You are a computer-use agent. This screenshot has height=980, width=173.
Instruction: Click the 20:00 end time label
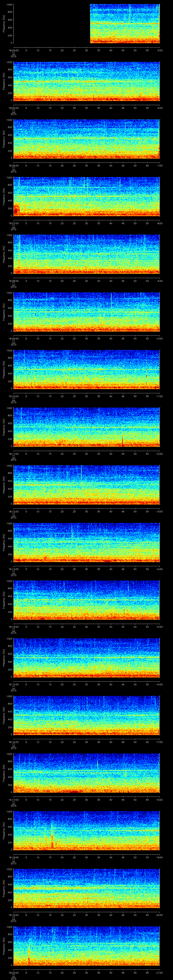(159, 915)
